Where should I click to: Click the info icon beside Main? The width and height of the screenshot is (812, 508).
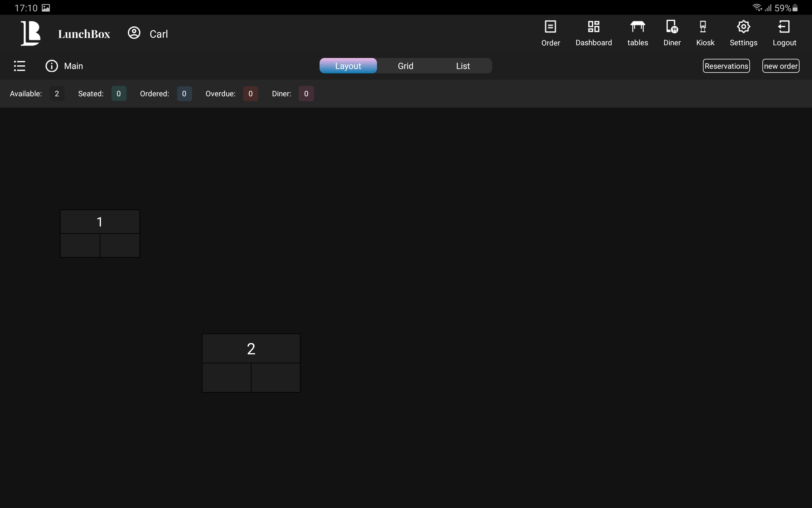click(52, 66)
